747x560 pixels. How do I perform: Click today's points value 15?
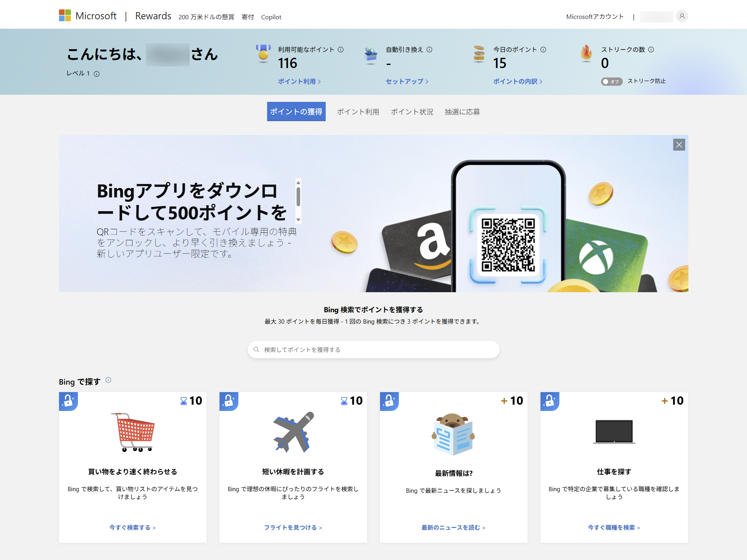[500, 63]
